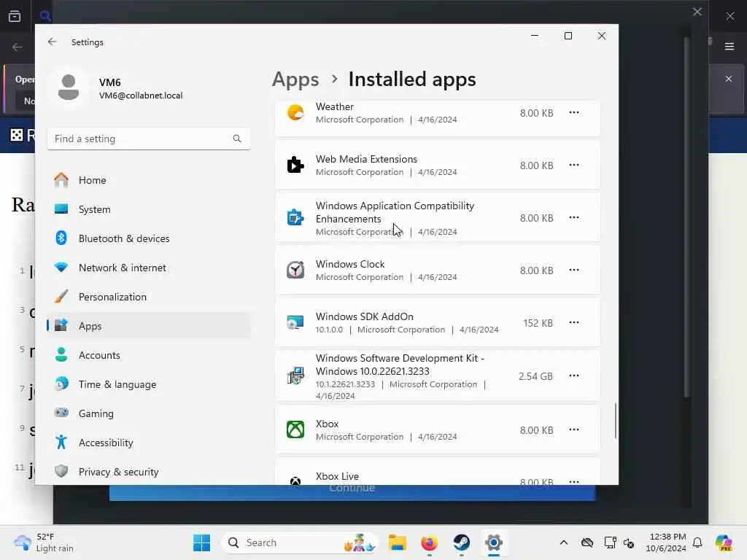This screenshot has height=560, width=747.
Task: Open more options for Windows Application Compatibility Enhancements
Action: point(574,217)
